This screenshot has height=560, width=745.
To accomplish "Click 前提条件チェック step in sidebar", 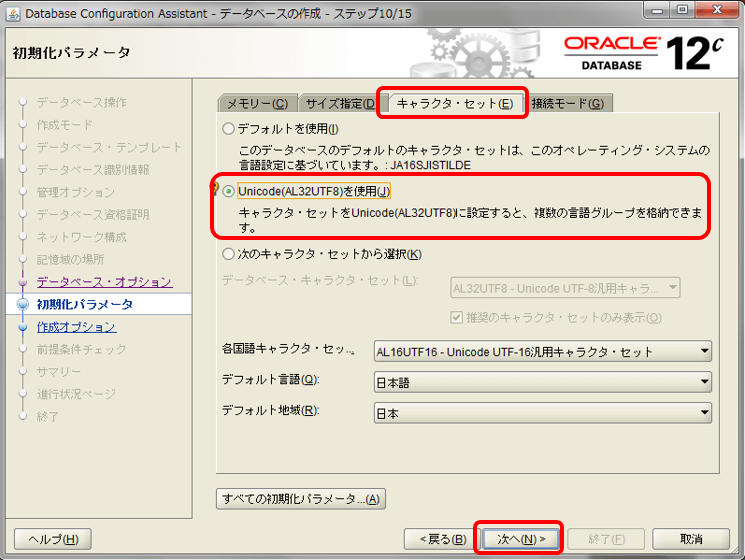I will pos(82,349).
